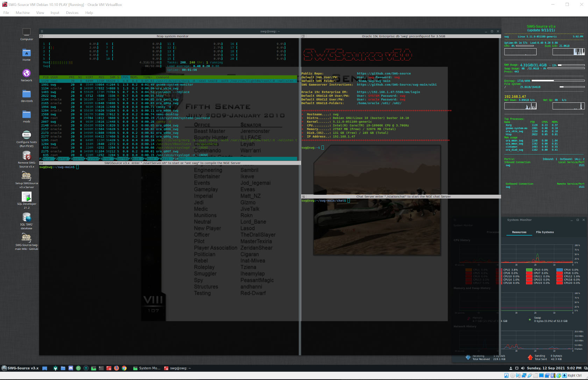Open the htop terminal window's hamburger menu
Image resolution: width=588 pixels, height=380 pixels.
[x=42, y=31]
